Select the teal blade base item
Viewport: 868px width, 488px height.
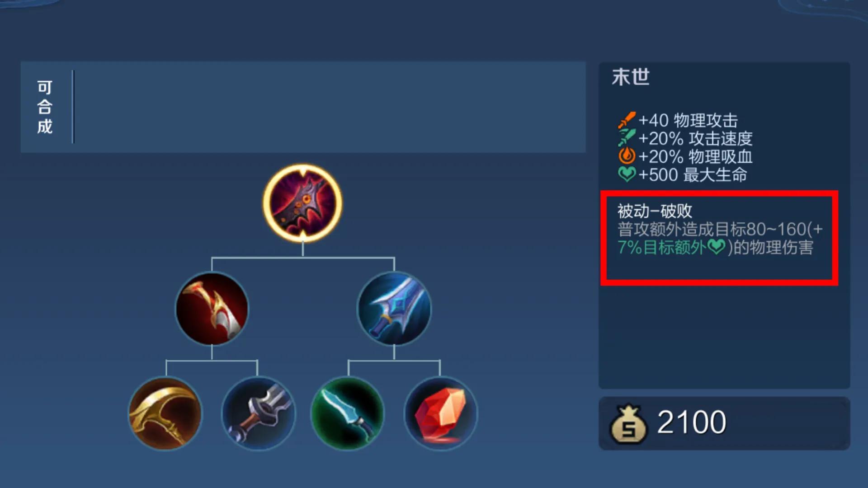tap(347, 413)
